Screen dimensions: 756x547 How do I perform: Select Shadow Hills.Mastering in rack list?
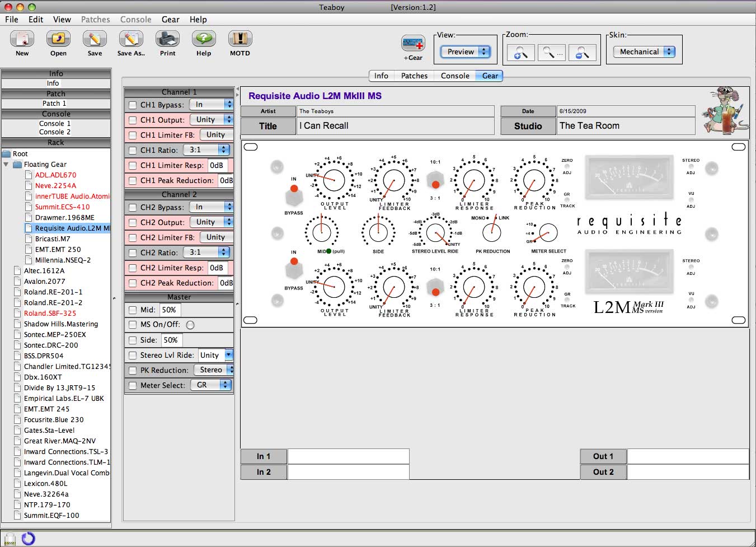(60, 324)
